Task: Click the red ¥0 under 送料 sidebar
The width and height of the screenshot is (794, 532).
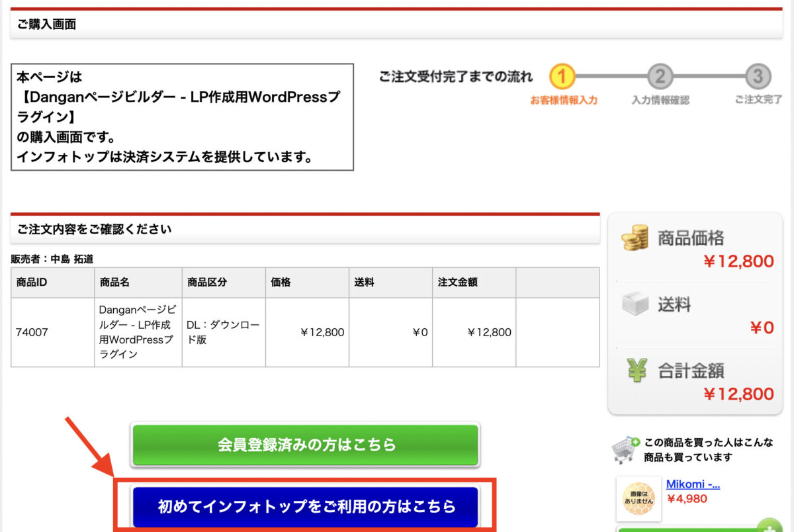Action: pyautogui.click(x=762, y=328)
